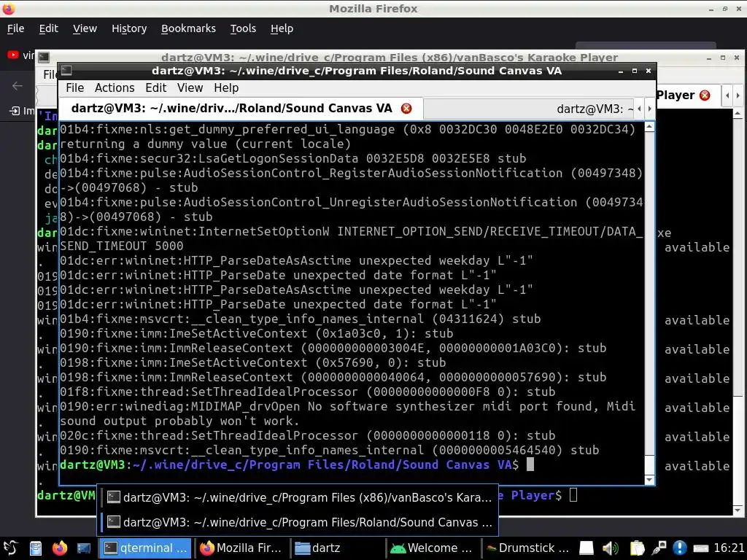Open Firefox Help menu

tap(282, 28)
